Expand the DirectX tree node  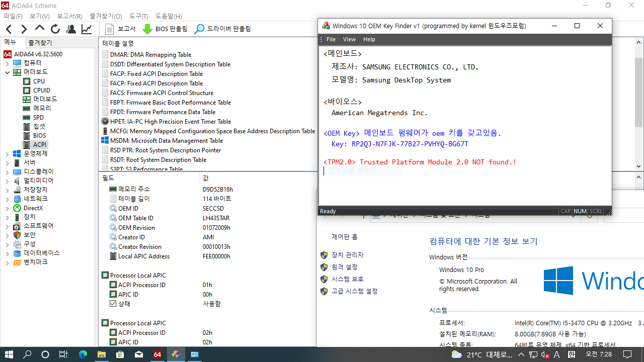click(x=7, y=208)
